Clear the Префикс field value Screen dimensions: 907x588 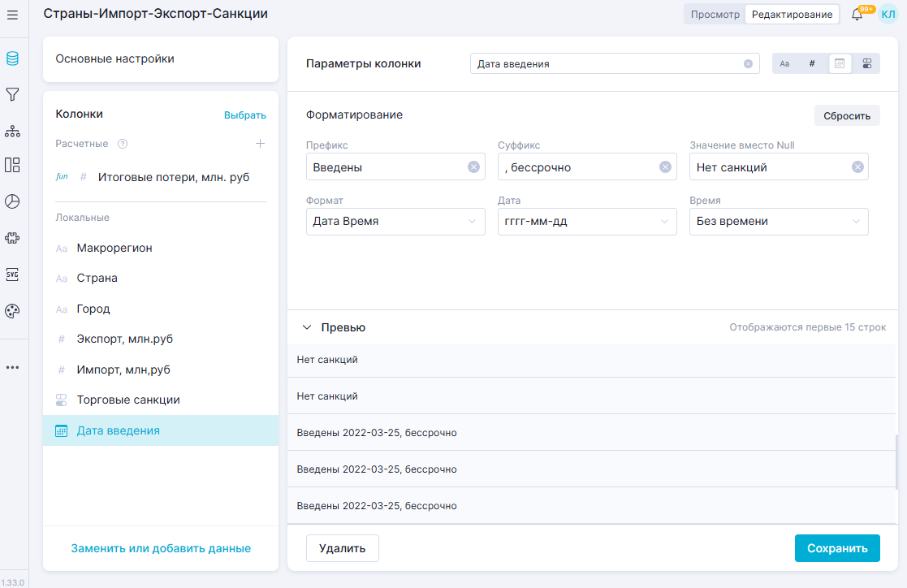tap(473, 167)
